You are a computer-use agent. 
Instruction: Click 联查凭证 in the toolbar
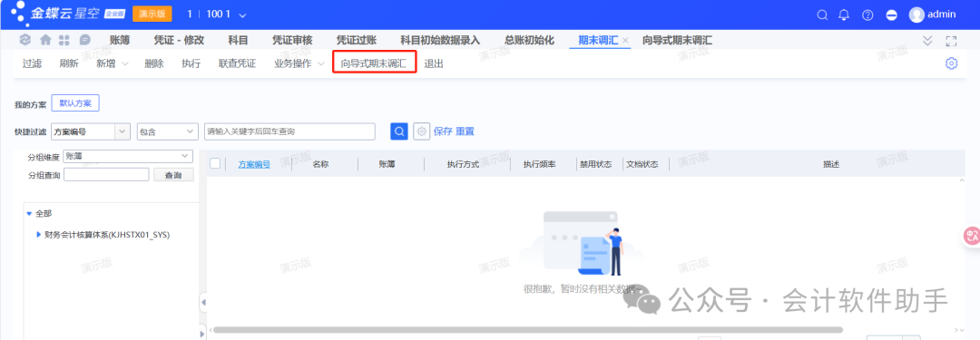237,63
